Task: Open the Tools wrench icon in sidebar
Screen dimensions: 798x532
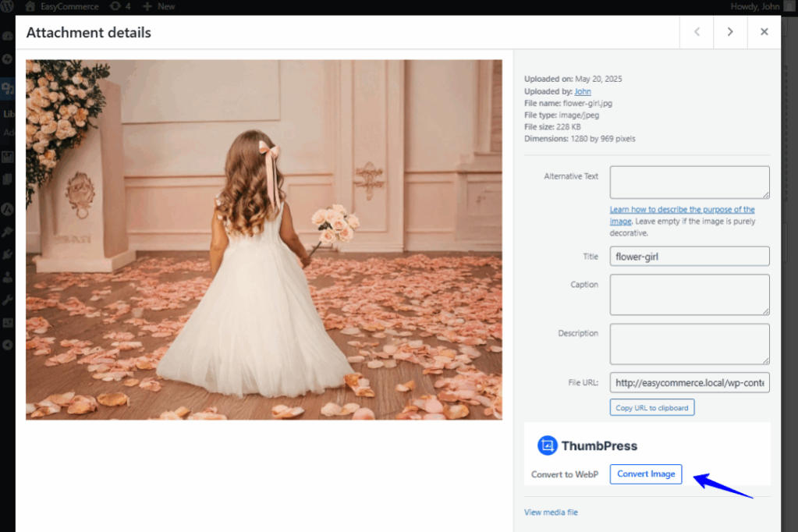Action: [x=7, y=300]
